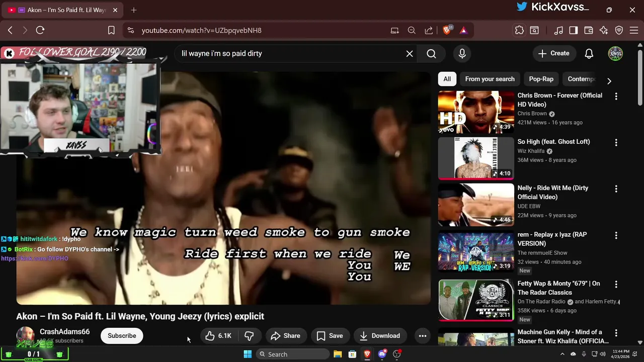Dislike the video
This screenshot has height=362, width=644.
[249, 336]
